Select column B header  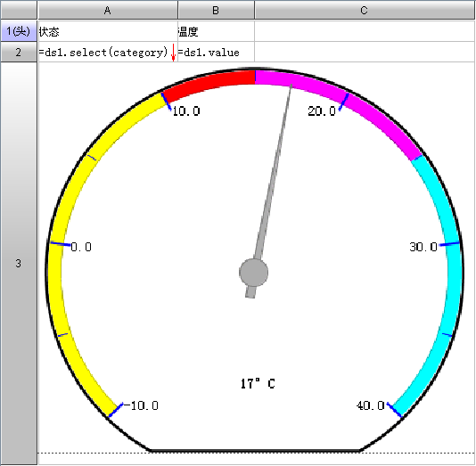[216, 10]
